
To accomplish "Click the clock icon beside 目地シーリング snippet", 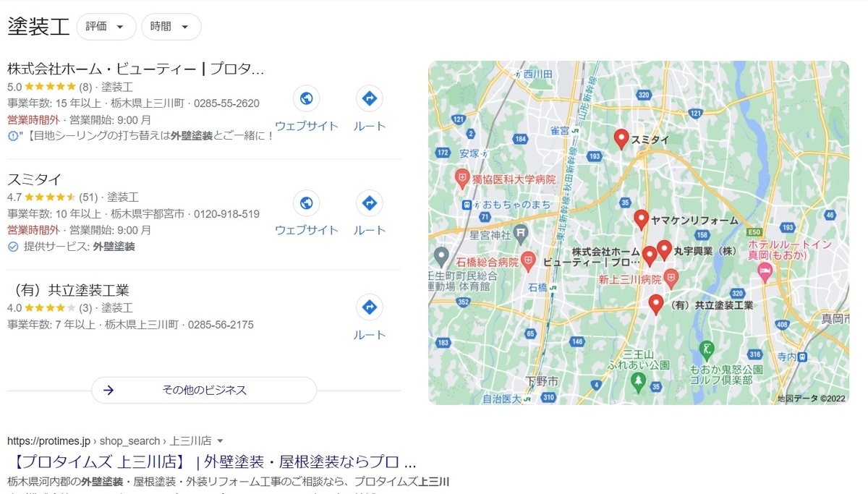I will [x=12, y=136].
